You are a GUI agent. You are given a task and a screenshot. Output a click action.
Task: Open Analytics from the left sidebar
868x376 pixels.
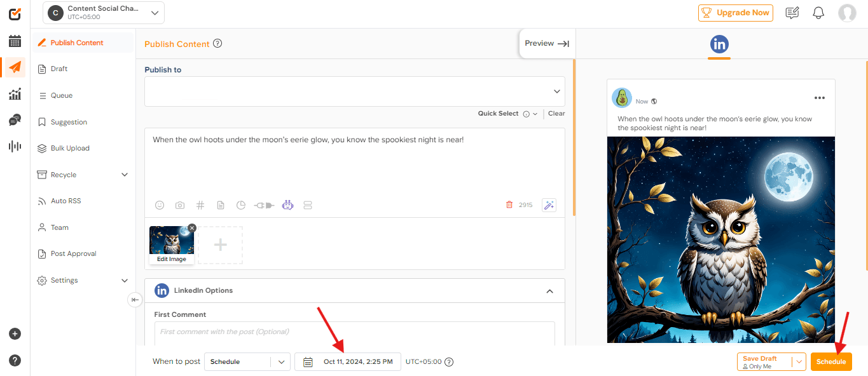click(15, 93)
